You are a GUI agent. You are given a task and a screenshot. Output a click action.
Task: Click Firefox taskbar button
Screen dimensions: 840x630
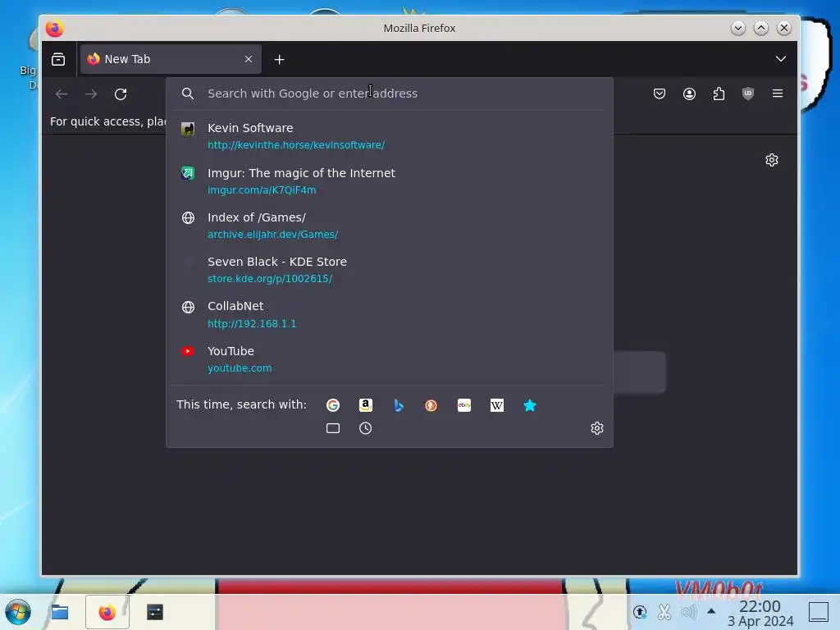[x=107, y=612]
